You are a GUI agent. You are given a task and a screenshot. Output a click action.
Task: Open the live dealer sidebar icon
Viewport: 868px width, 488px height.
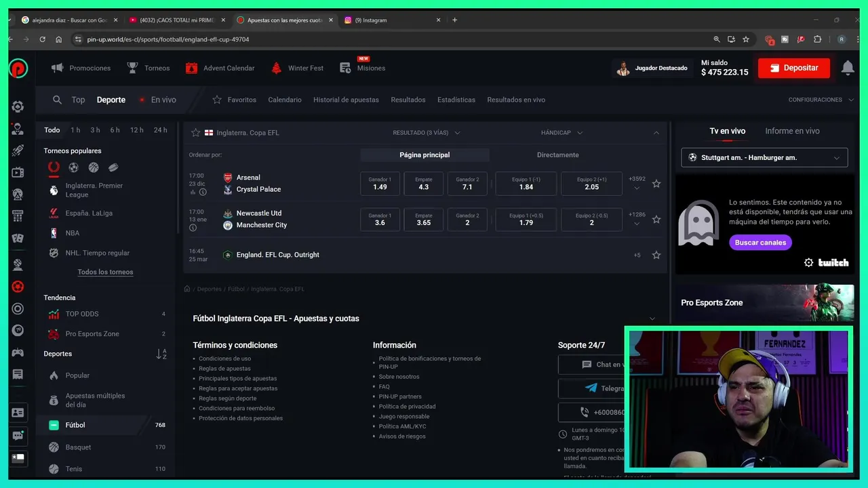point(18,129)
